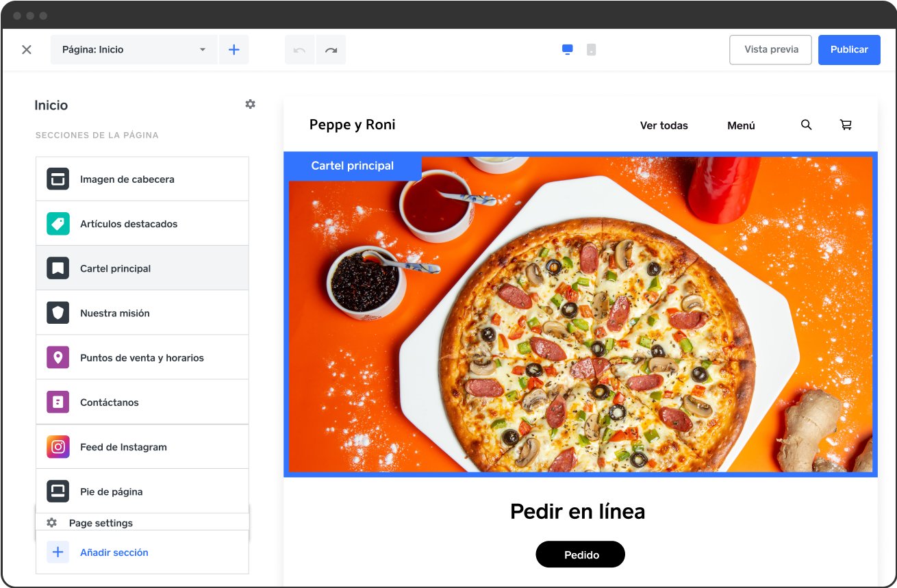The image size is (897, 588).
Task: Open the 'Página: Inicio' page selector dropdown
Action: coord(134,49)
